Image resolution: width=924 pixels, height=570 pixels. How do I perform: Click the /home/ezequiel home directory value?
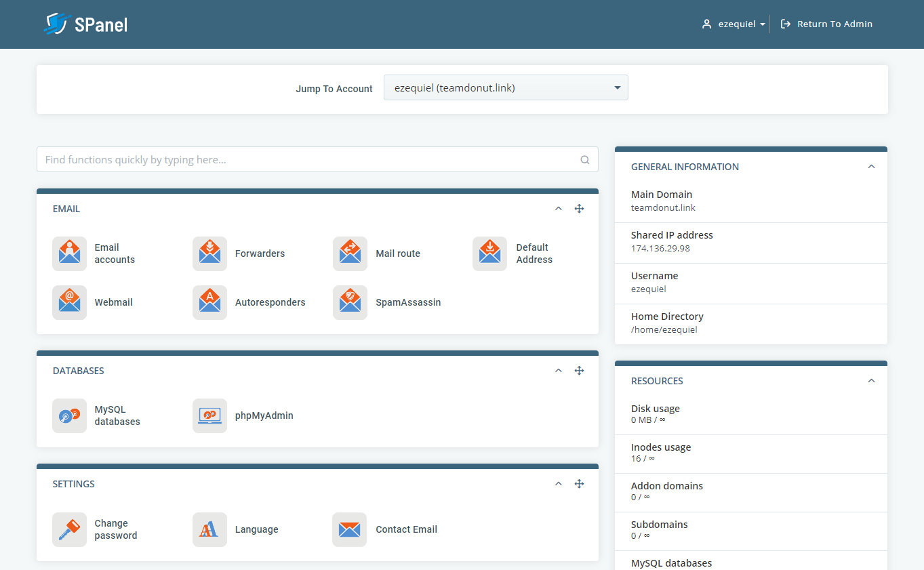[664, 329]
